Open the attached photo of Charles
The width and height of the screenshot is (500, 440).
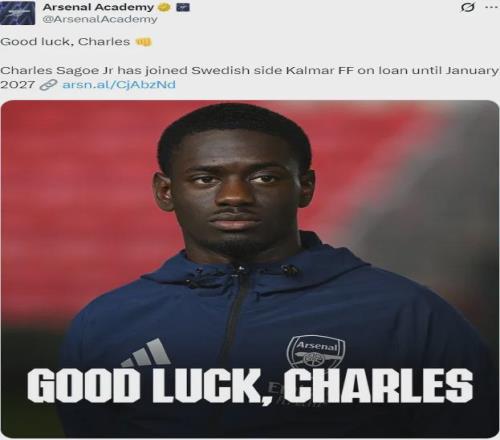[x=250, y=269]
